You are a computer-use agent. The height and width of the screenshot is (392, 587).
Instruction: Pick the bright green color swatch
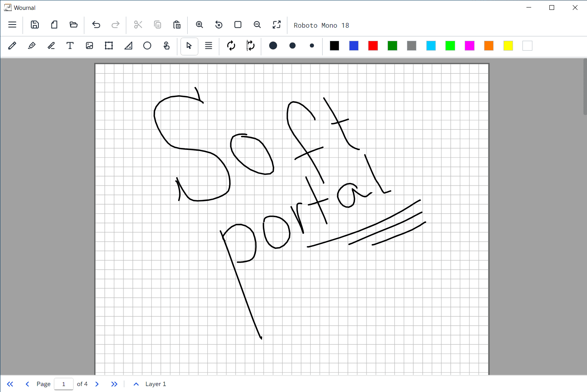tap(450, 46)
